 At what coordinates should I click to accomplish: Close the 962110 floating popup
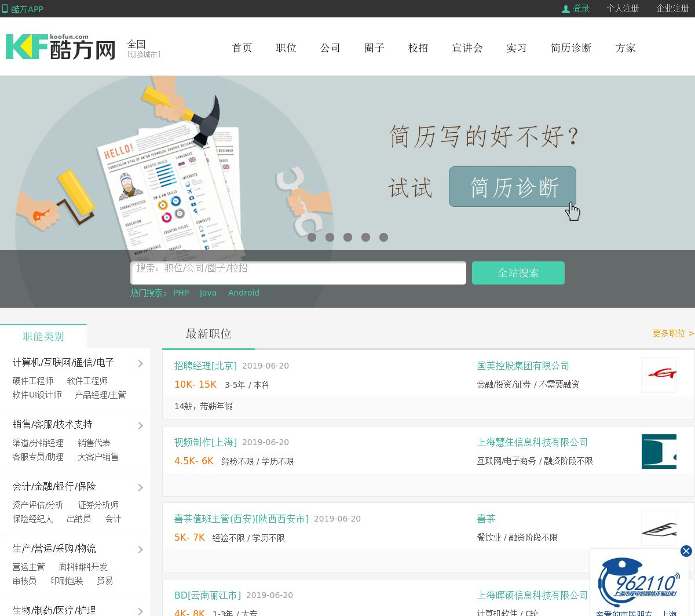tap(686, 551)
